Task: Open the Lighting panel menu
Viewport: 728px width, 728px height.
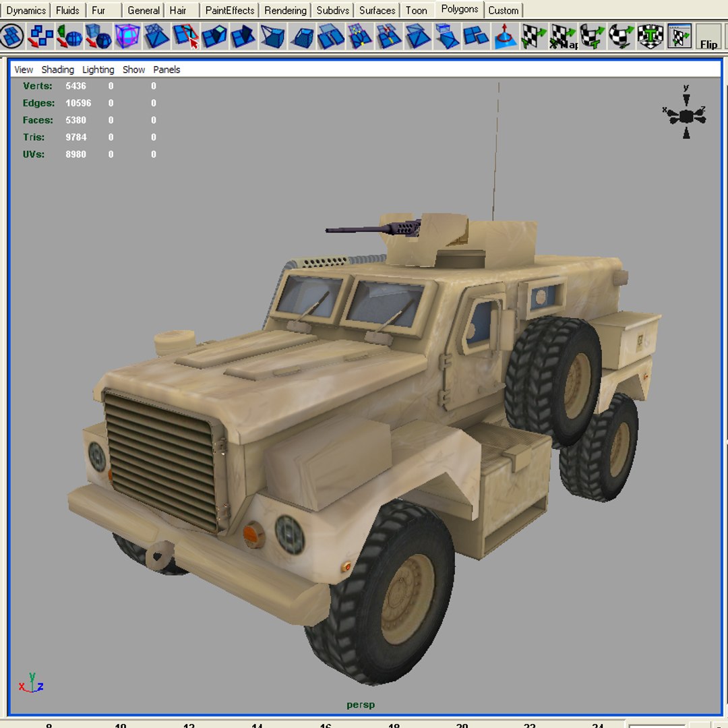Action: pos(98,69)
